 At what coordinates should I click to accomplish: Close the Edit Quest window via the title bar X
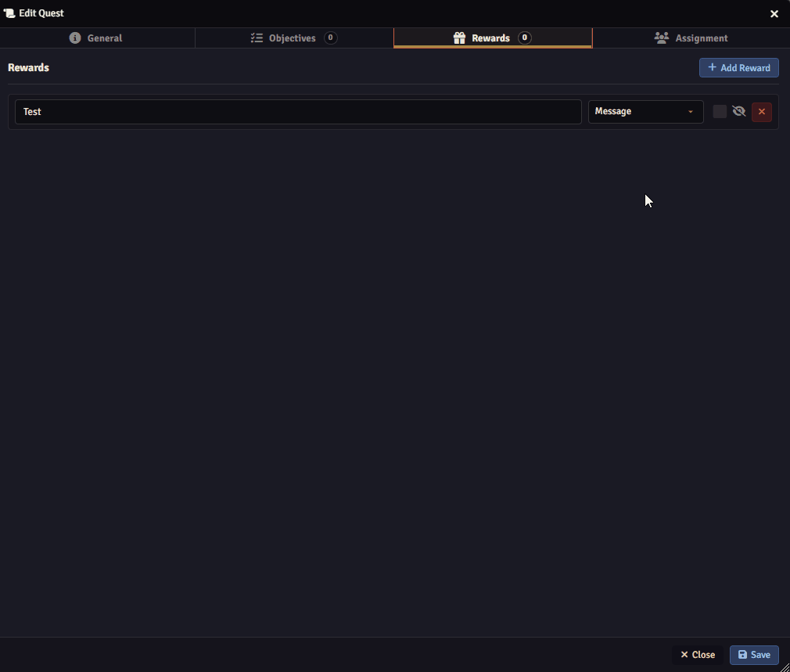[x=774, y=13]
